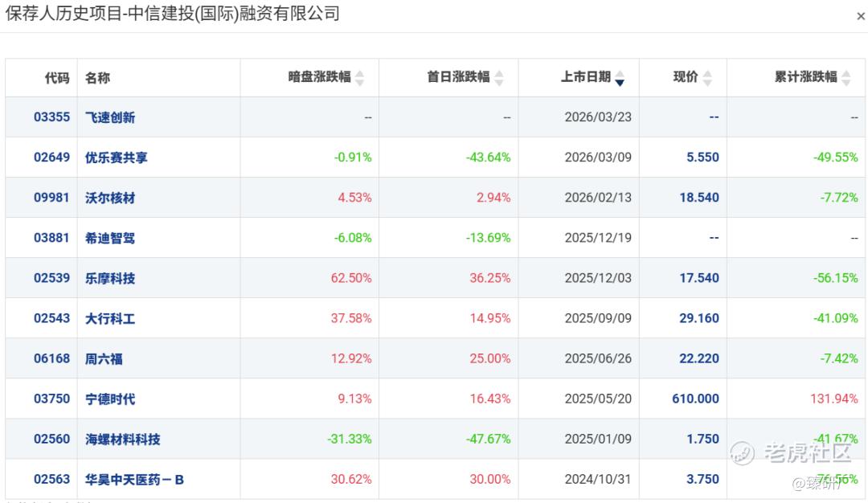
Task: Select listing date 2025/12/03
Action: (598, 278)
